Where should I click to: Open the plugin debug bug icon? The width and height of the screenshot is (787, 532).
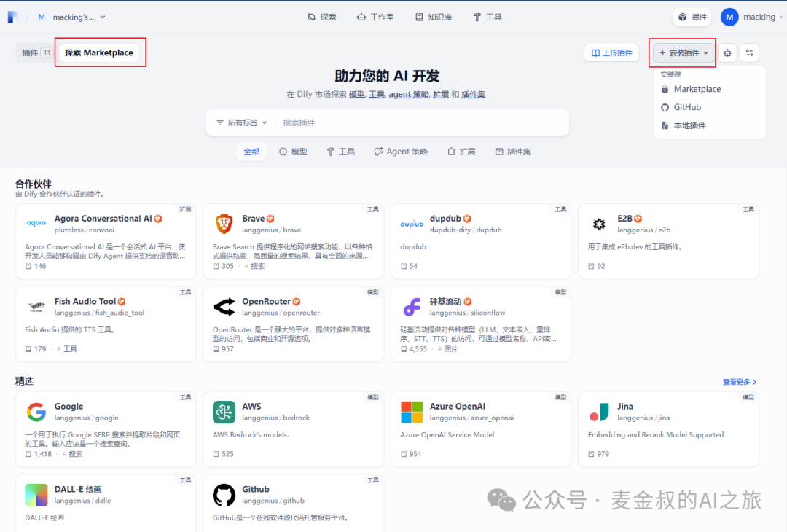point(727,52)
